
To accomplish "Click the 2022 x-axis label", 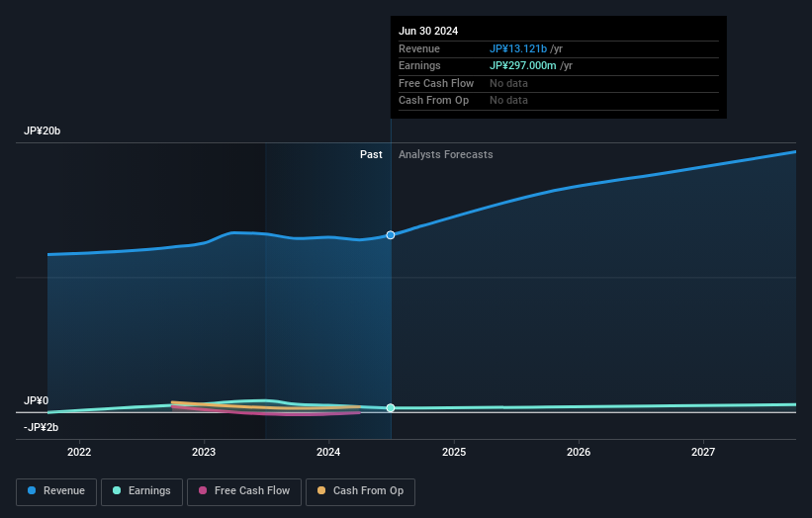I will 79,453.
